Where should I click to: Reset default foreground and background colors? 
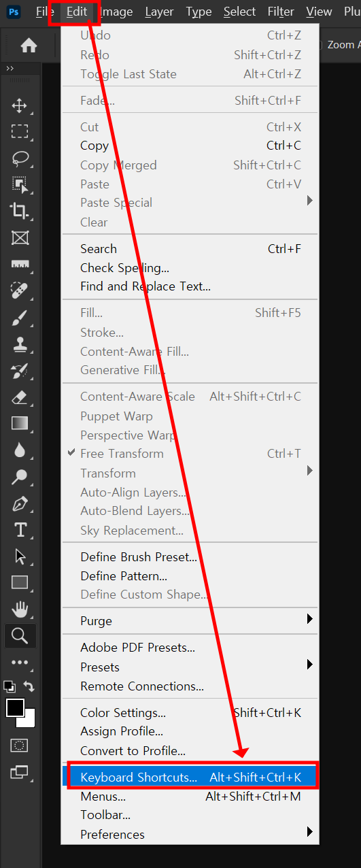9,686
